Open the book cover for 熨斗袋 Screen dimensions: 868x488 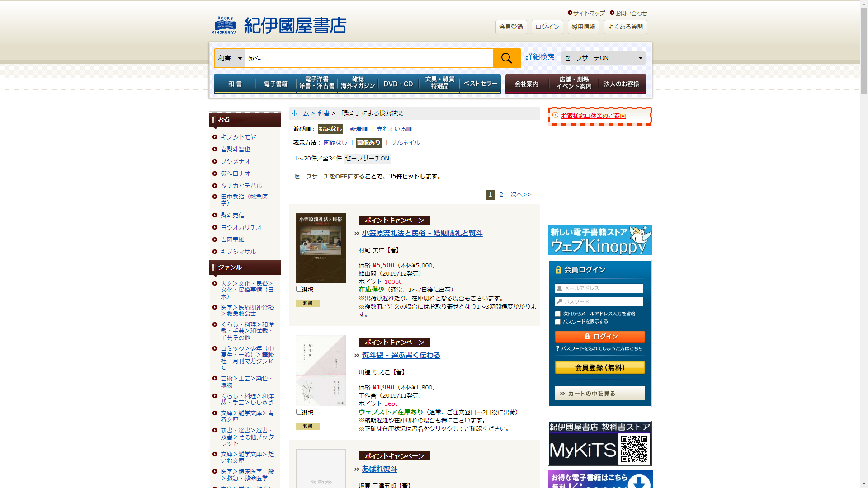click(321, 371)
